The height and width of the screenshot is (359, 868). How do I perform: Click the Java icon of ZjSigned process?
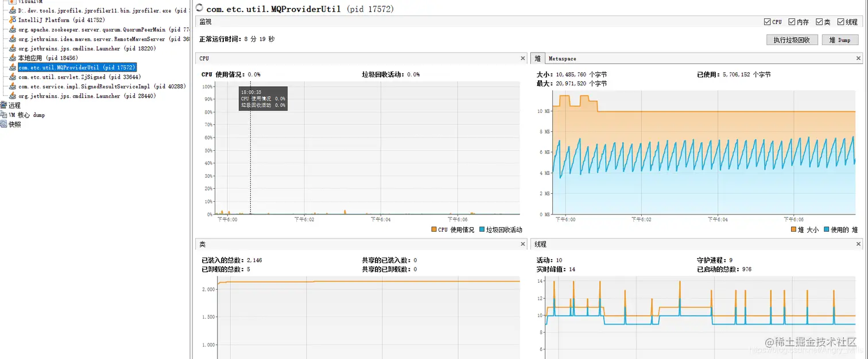click(x=13, y=77)
